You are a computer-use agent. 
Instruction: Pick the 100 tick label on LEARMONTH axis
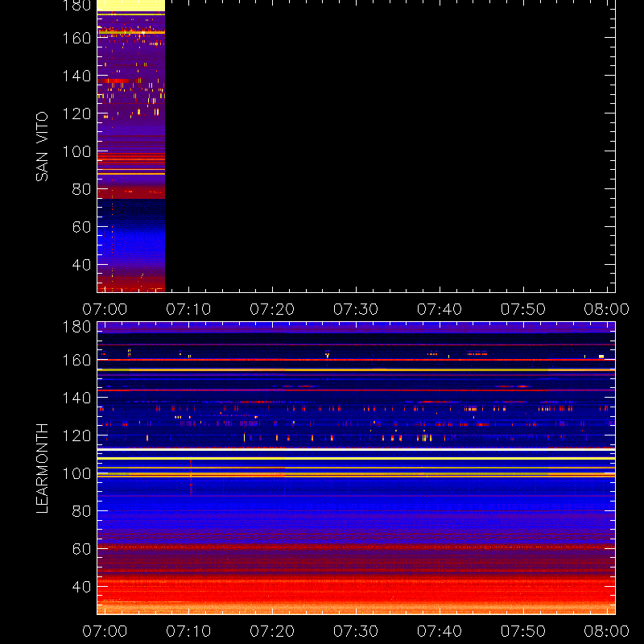[x=76, y=473]
